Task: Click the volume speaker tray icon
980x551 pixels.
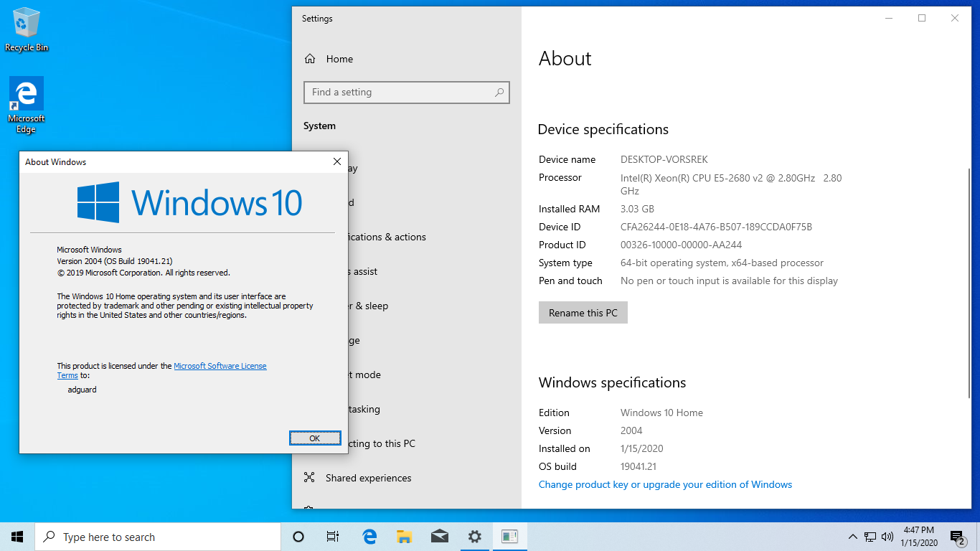Action: coord(887,537)
